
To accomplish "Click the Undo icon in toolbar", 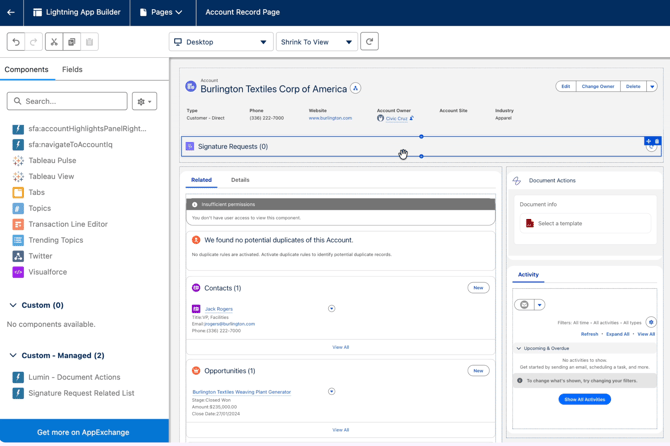I will [x=16, y=42].
